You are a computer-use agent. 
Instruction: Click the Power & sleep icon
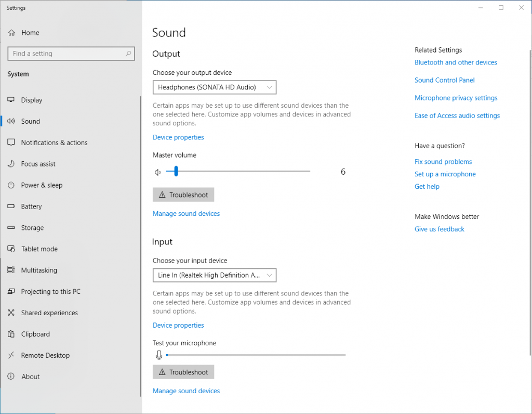11,185
